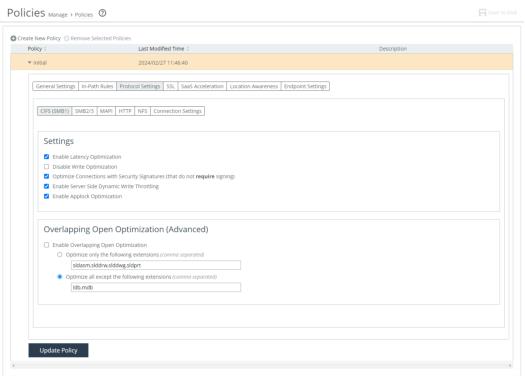Open the Location Awareness tab
Viewport: 525px width, 376px height.
(x=254, y=86)
